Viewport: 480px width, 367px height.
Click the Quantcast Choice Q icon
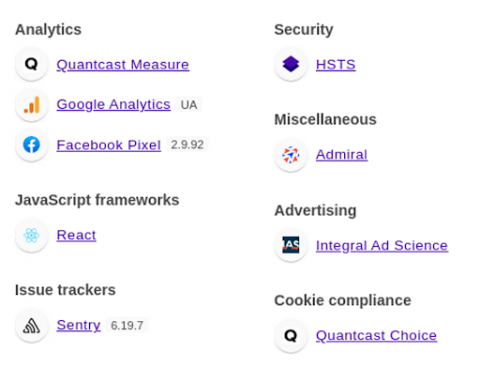(x=291, y=335)
